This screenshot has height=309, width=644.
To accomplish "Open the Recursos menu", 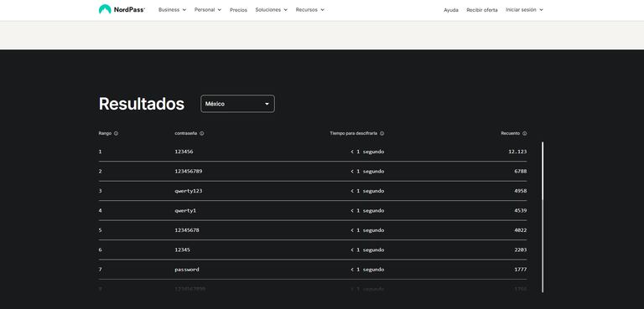I will click(310, 10).
